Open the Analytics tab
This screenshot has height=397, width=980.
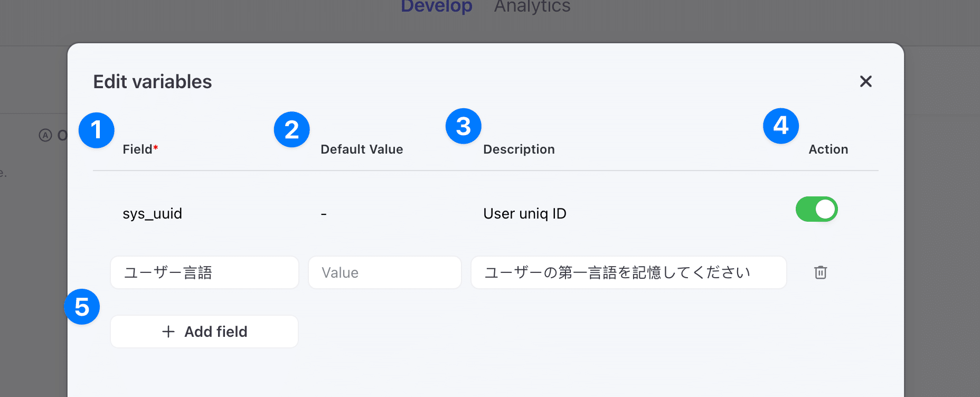[x=532, y=6]
